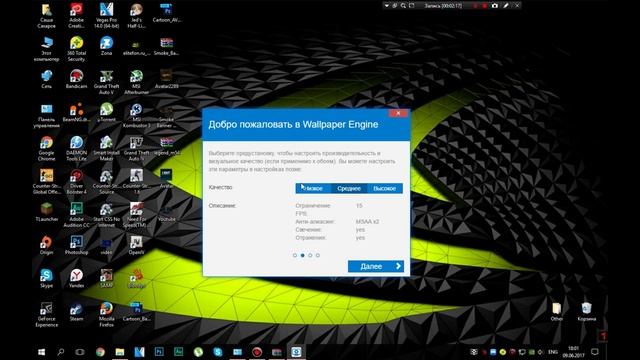Click the ENG language indicator
Image resolution: width=640 pixels, height=360 pixels.
coord(553,352)
